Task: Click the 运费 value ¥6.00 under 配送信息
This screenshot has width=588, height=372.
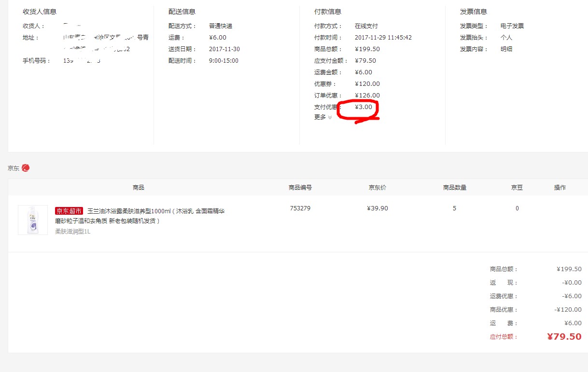Action: 218,38
